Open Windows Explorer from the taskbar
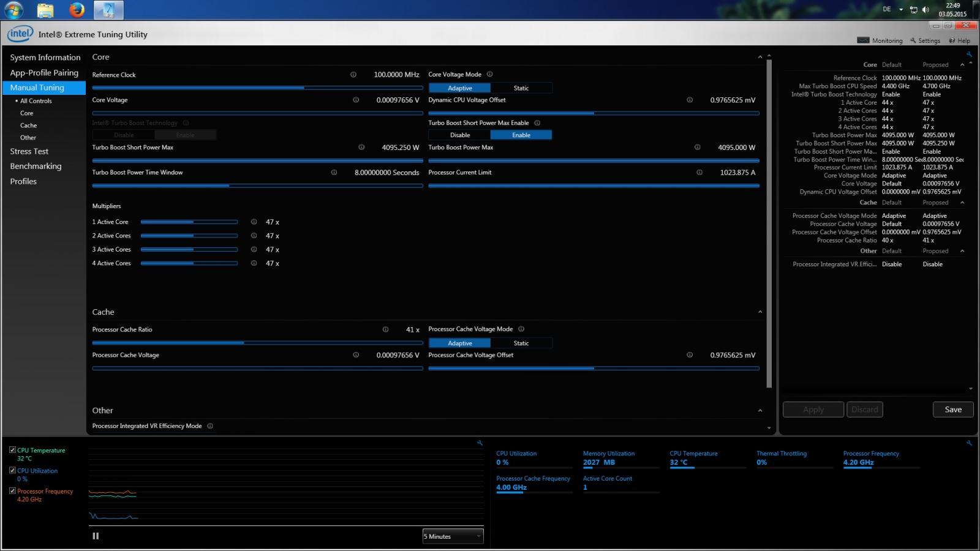Viewport: 980px width, 551px height. point(45,10)
